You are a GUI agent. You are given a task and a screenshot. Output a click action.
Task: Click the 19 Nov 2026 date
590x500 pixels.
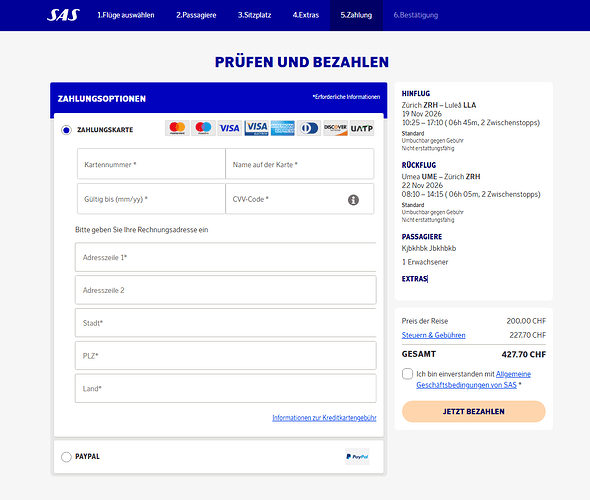pos(422,114)
